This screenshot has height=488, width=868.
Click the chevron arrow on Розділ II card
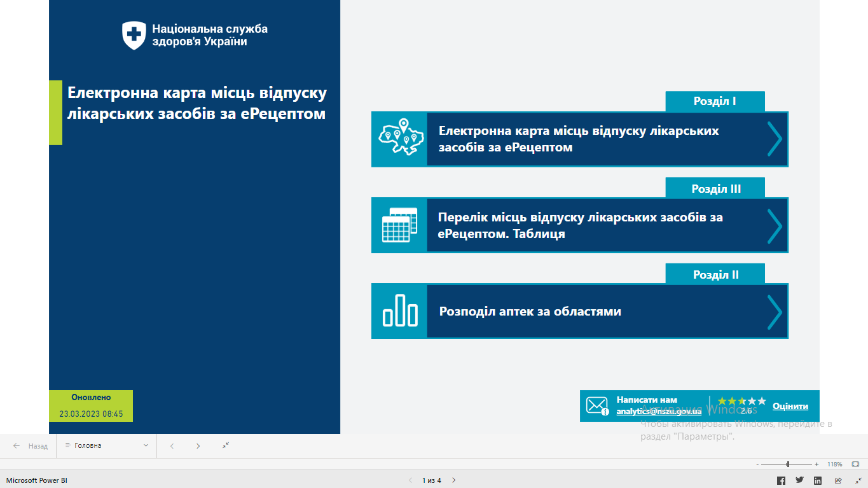[x=774, y=311]
